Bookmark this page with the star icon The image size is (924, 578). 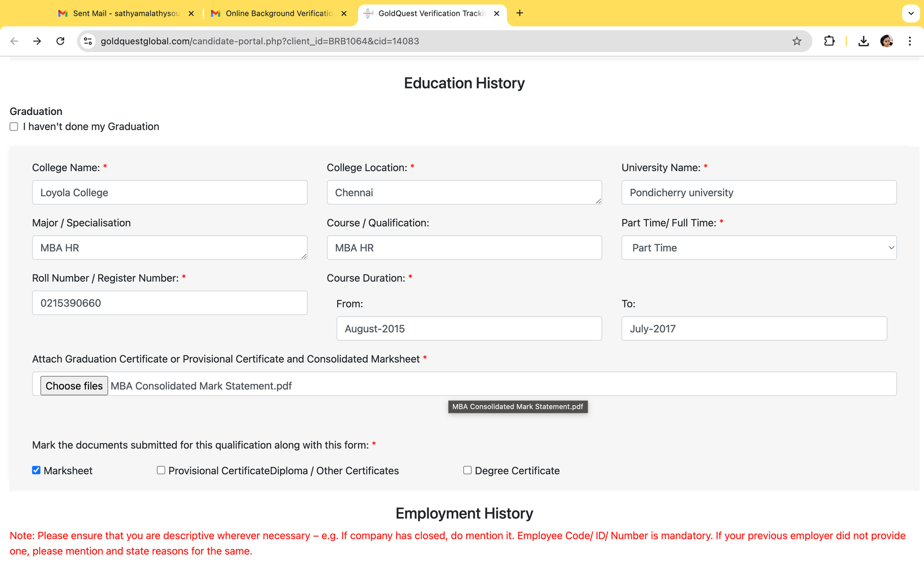pos(797,41)
